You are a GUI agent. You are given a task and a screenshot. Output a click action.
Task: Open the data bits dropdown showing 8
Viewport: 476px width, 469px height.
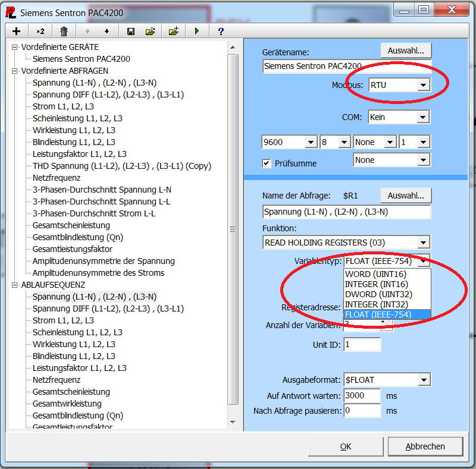(x=345, y=142)
